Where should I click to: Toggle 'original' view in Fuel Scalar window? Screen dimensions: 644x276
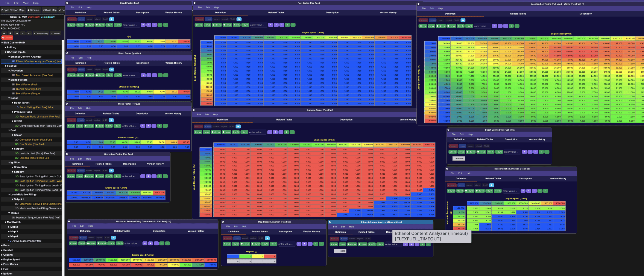(225, 19)
